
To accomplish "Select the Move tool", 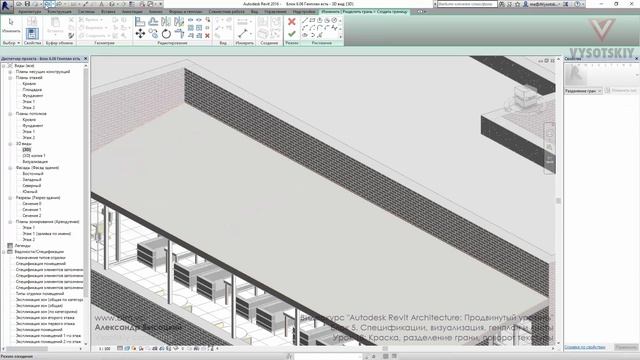I will [x=140, y=33].
